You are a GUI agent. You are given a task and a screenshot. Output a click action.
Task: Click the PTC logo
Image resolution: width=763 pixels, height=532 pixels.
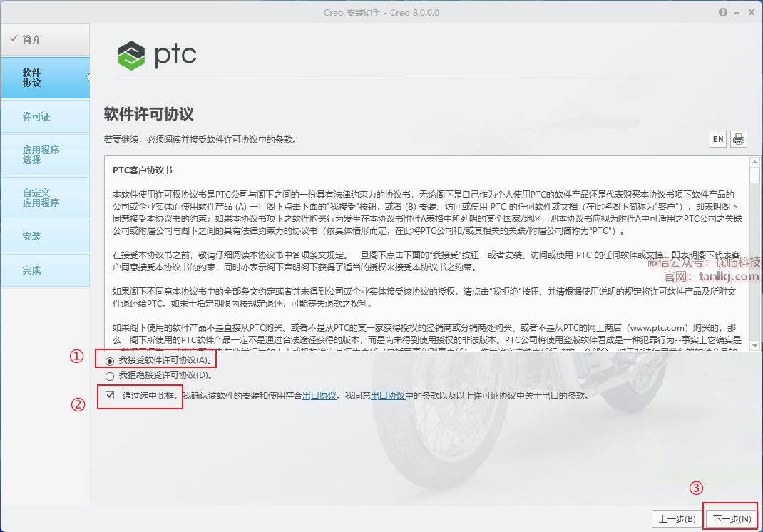click(x=157, y=55)
